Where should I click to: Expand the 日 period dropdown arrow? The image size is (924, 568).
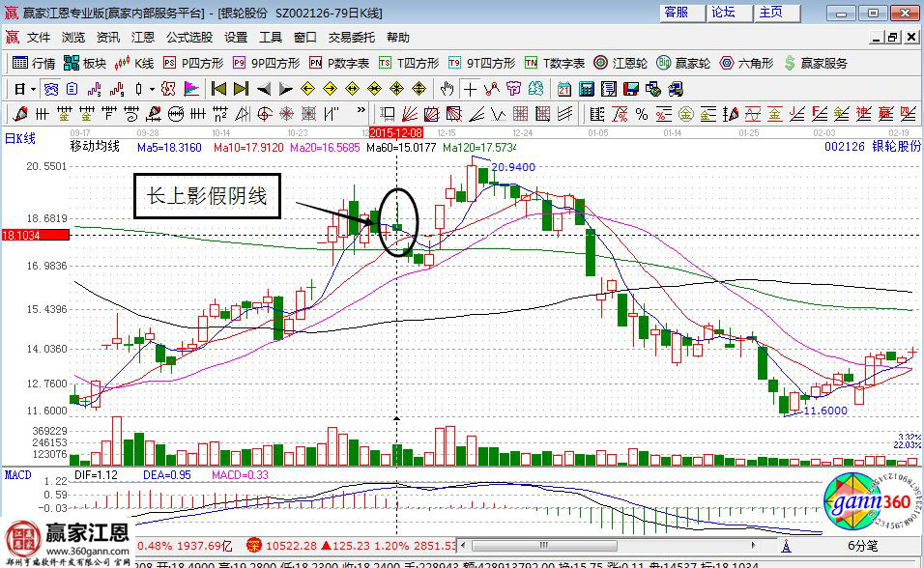[x=32, y=89]
